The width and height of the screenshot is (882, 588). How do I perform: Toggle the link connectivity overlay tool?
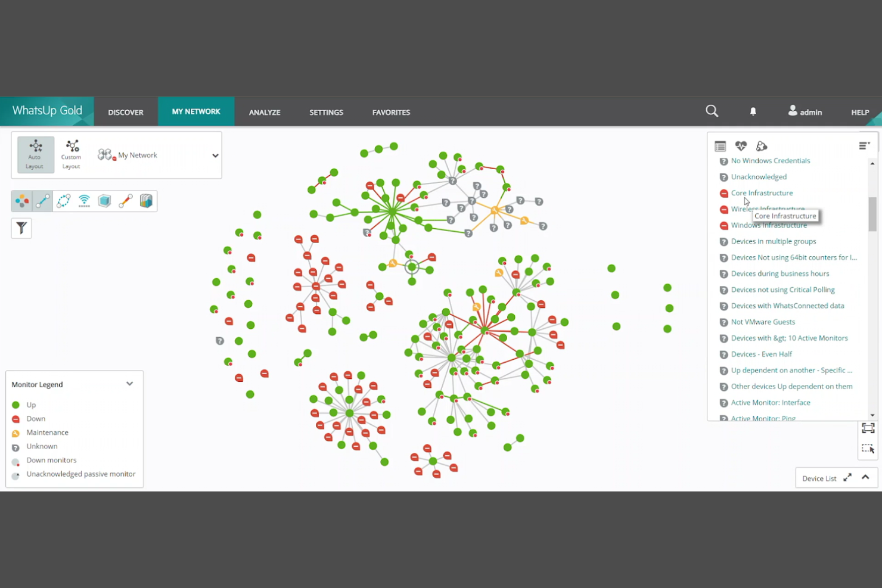[42, 201]
